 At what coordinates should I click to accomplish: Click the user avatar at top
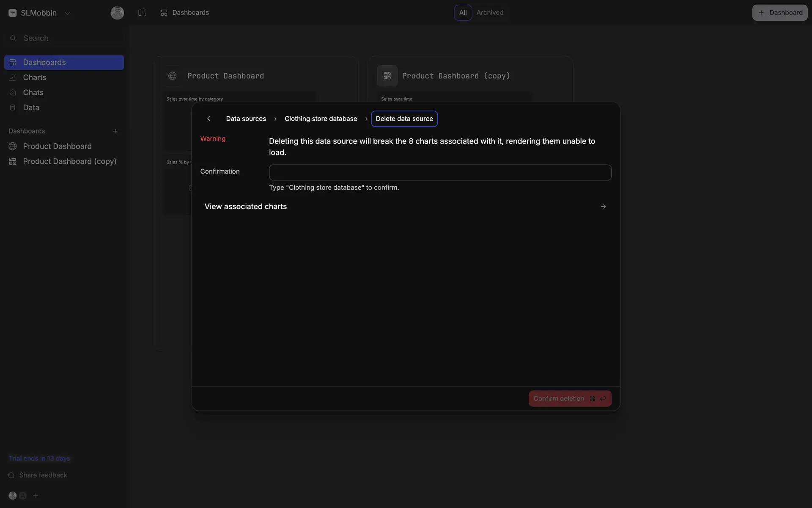pos(117,13)
